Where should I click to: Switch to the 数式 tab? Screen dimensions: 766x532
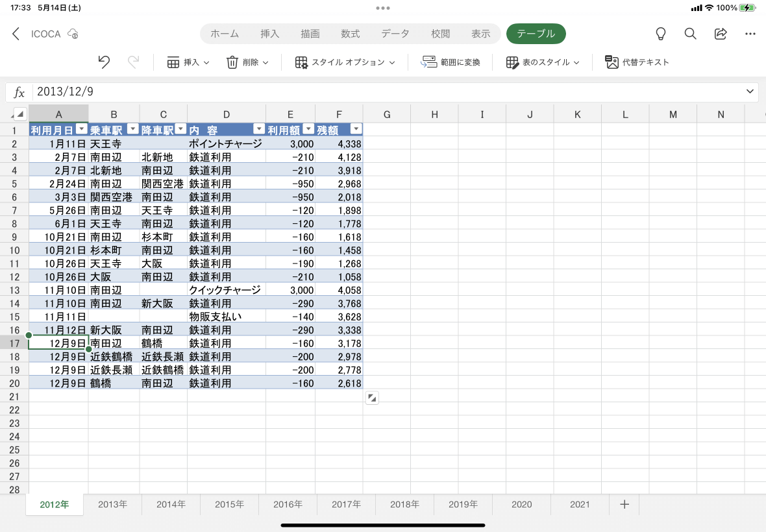pos(351,34)
